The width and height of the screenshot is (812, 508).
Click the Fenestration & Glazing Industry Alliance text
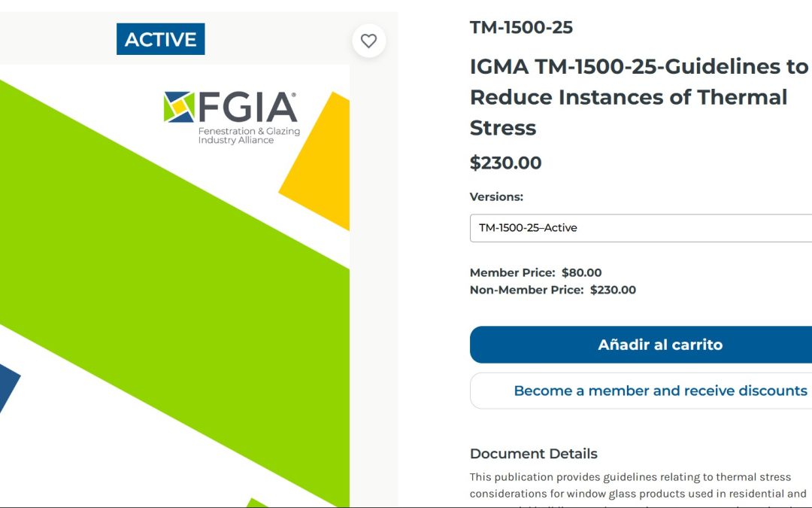pos(248,135)
